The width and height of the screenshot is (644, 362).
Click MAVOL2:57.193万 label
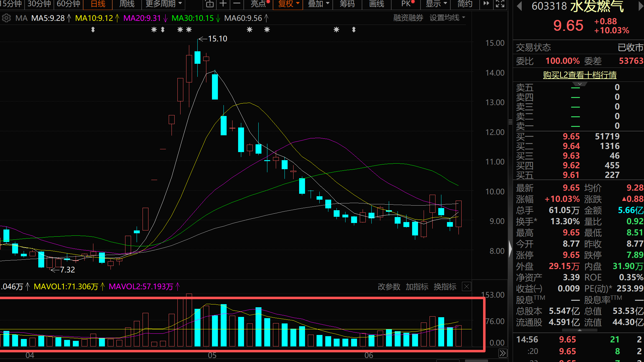(141, 286)
